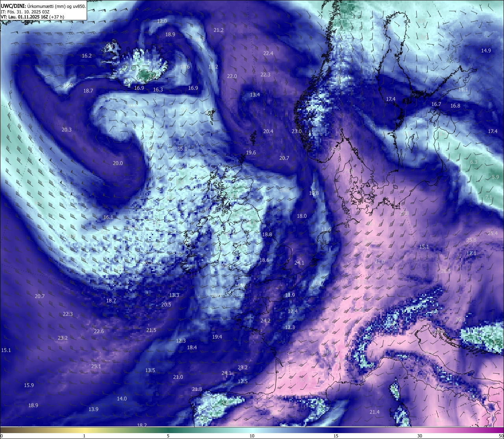Click the 25.4 value label

[x=493, y=233]
